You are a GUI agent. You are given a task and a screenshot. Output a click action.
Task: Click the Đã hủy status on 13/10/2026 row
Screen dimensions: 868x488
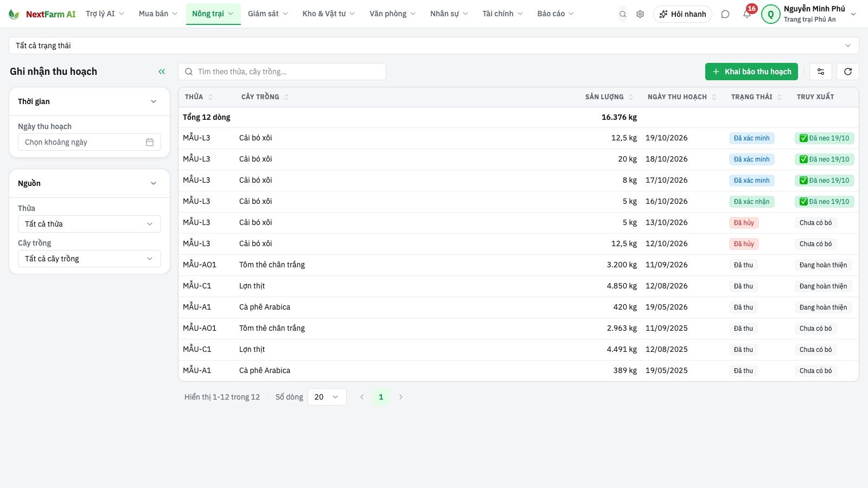(x=744, y=223)
